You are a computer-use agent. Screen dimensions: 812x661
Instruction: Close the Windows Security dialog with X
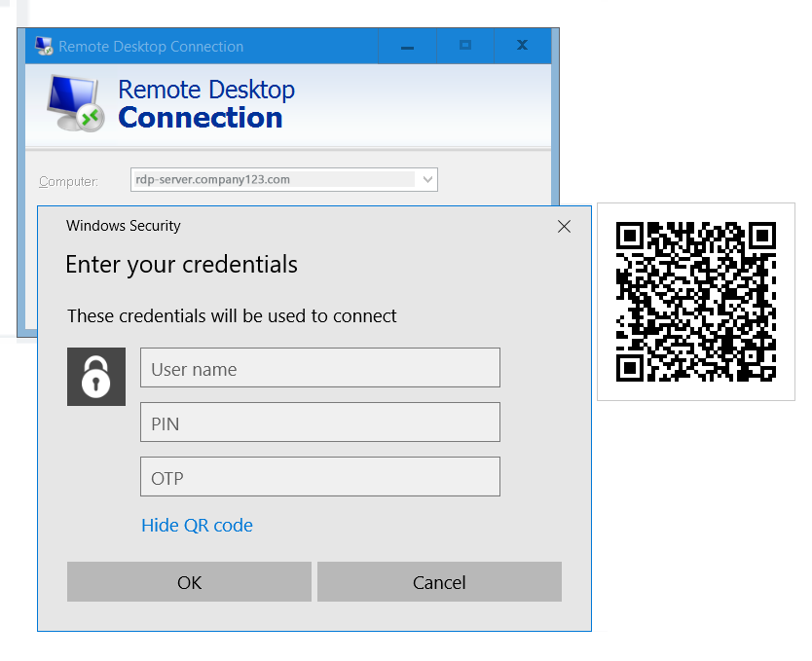click(564, 226)
